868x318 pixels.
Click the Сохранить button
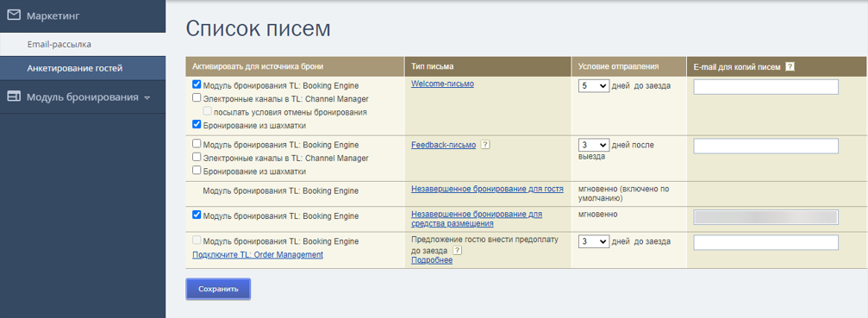tap(218, 289)
